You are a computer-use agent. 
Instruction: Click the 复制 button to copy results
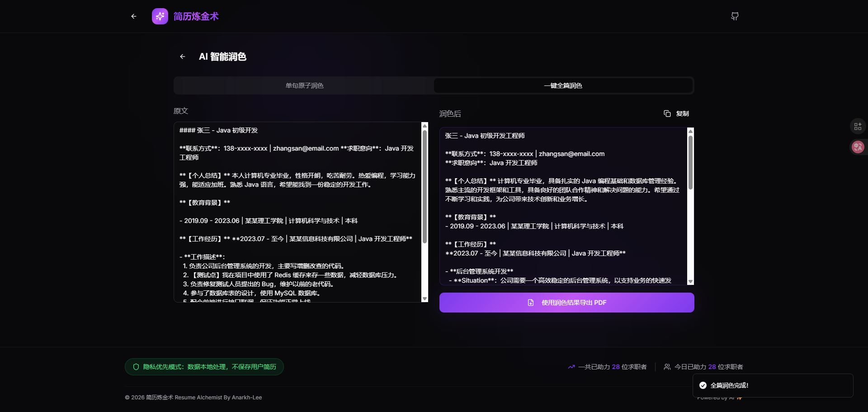tap(677, 114)
